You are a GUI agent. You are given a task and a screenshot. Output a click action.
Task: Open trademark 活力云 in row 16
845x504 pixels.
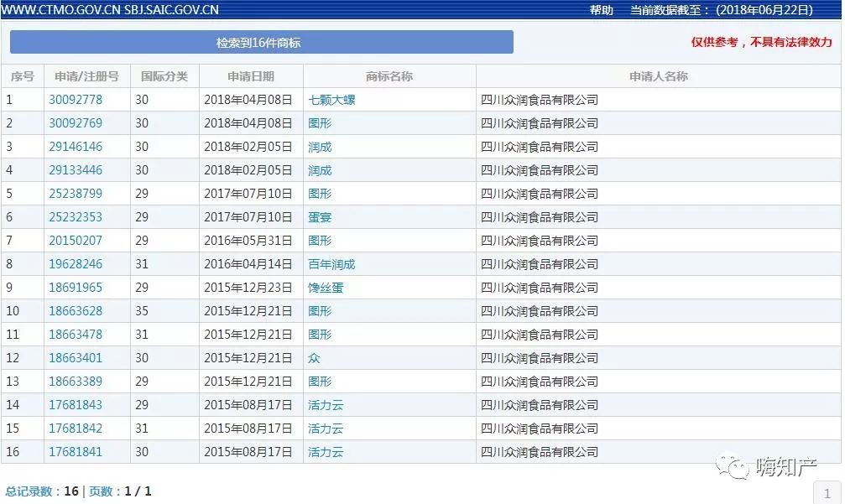326,452
